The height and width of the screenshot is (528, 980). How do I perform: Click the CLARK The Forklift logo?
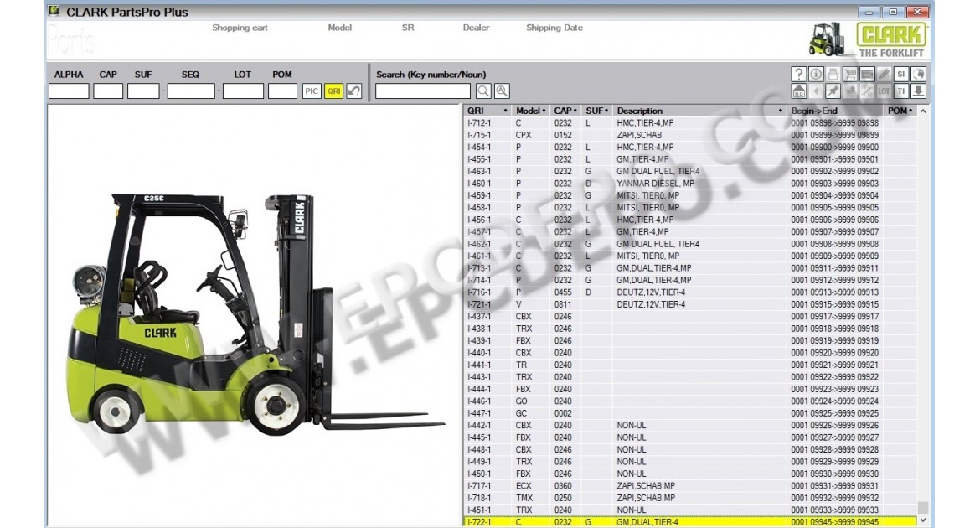(x=892, y=40)
